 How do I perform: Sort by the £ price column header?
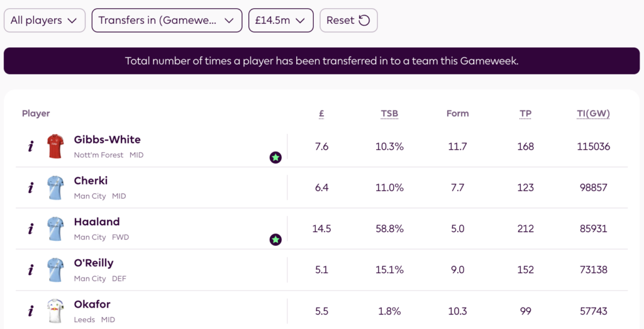coord(321,114)
